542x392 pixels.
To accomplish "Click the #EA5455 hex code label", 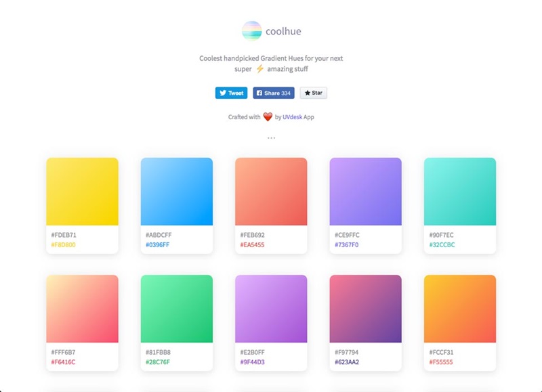I will coord(252,244).
